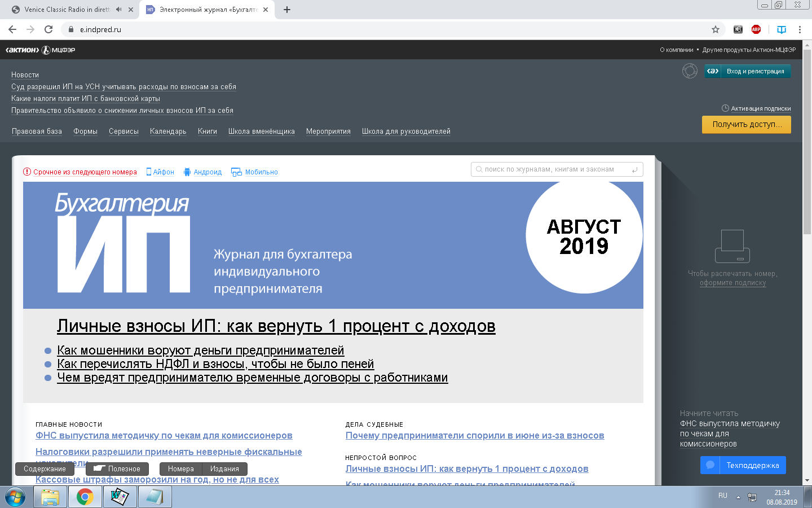Screen dimensions: 812x508
Task: Open ФНС выпустила методичку по чекам news link
Action: click(x=164, y=436)
